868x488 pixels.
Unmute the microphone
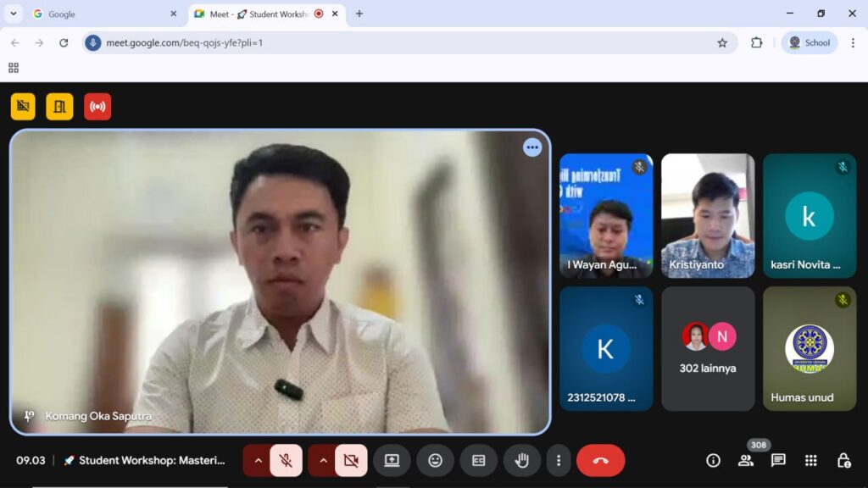click(287, 460)
